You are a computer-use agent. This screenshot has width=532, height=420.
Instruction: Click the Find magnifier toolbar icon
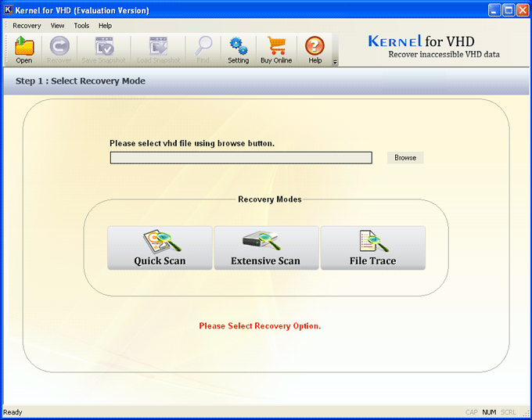[x=203, y=47]
